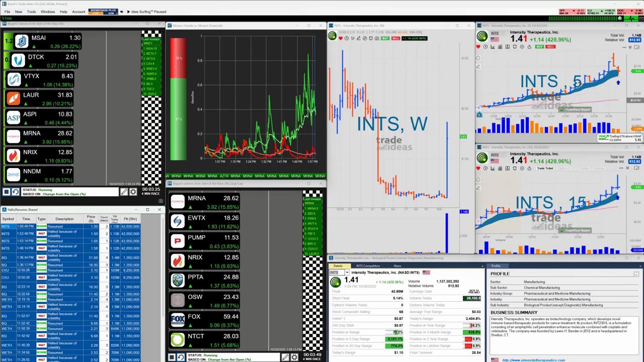Select the ASPI logo icon

pyautogui.click(x=14, y=118)
